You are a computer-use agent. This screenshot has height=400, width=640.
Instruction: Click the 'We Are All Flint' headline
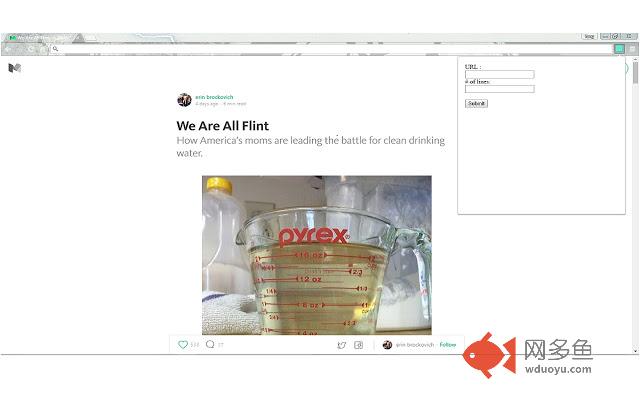click(222, 126)
